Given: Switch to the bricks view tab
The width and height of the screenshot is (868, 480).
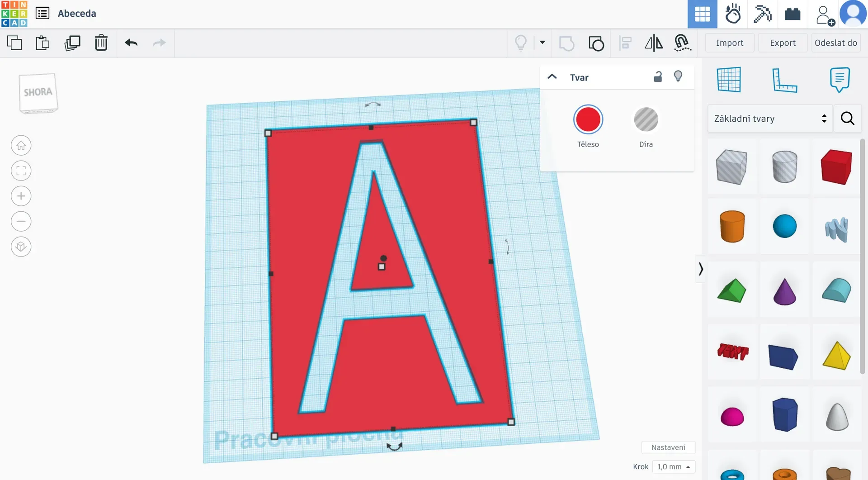Looking at the screenshot, I should [792, 14].
